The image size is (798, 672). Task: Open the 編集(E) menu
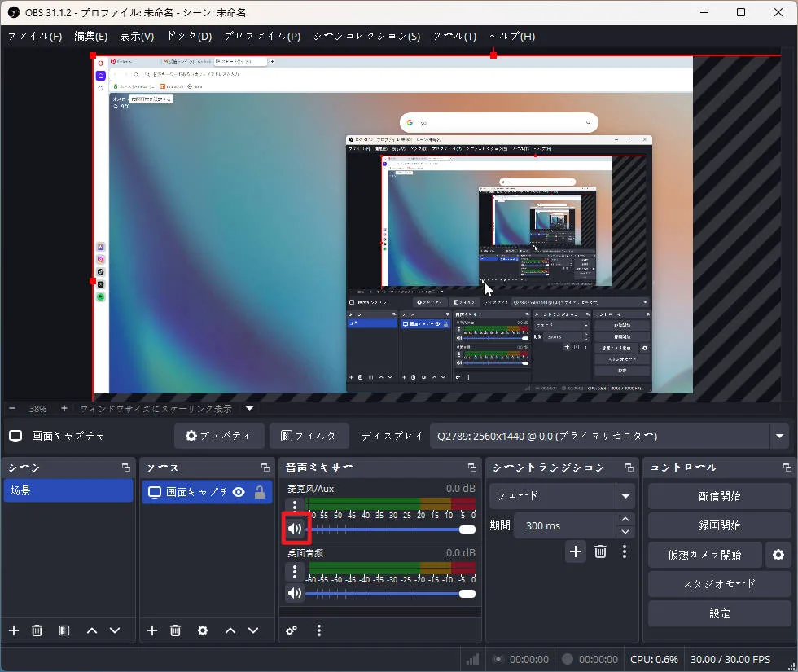[90, 36]
